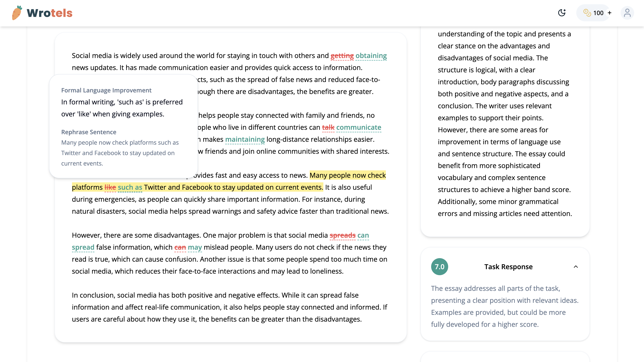Click the 'such as' replacement suggestion
Viewport: 644px width, 362px height.
pos(130,187)
